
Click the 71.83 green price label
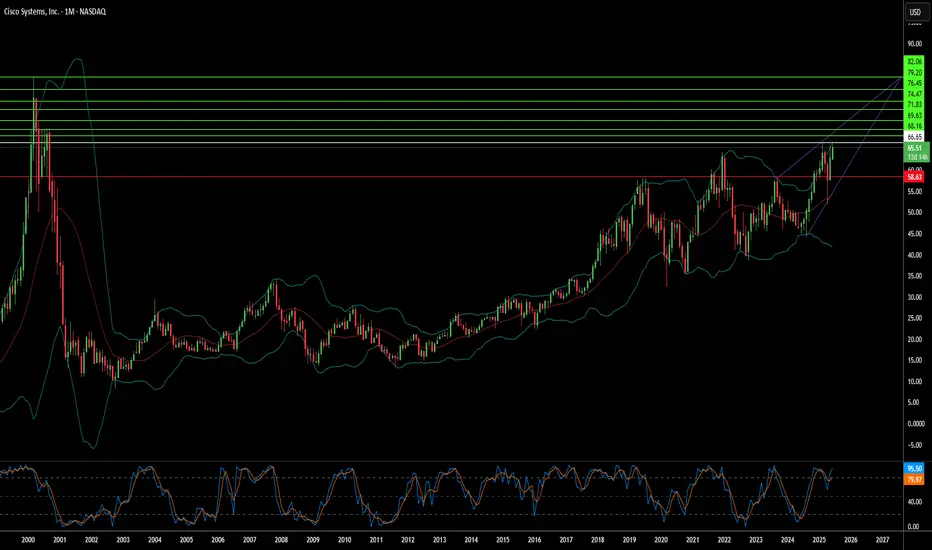914,105
